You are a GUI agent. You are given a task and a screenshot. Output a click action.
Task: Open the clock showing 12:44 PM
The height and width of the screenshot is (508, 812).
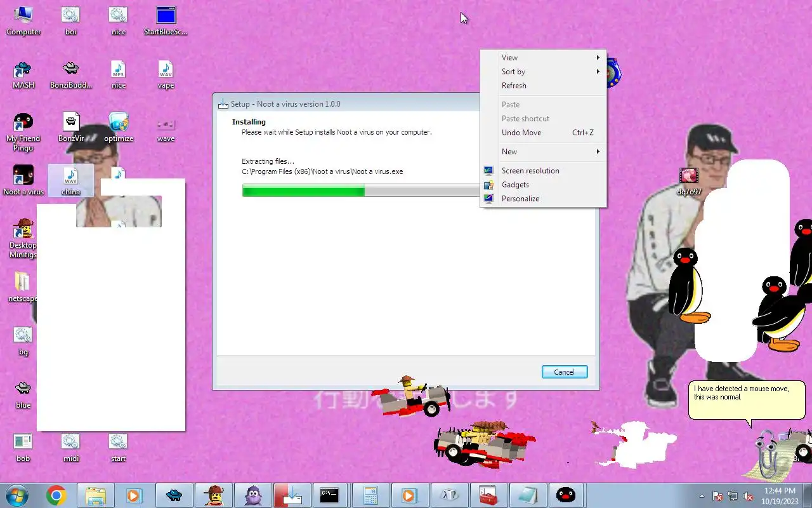point(780,495)
